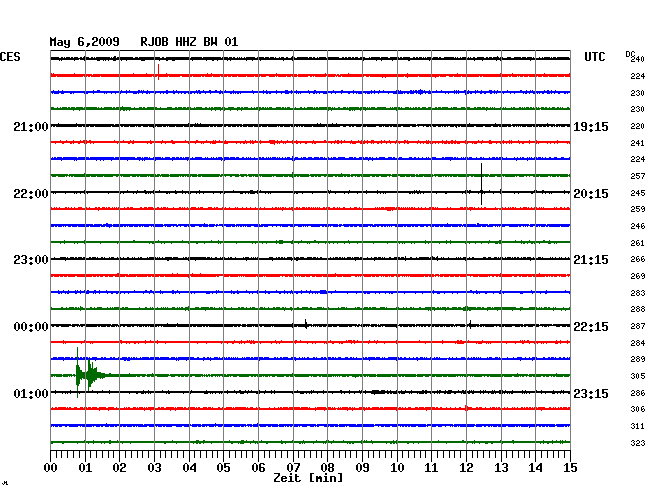Click the DC offset value "266"

(638, 259)
